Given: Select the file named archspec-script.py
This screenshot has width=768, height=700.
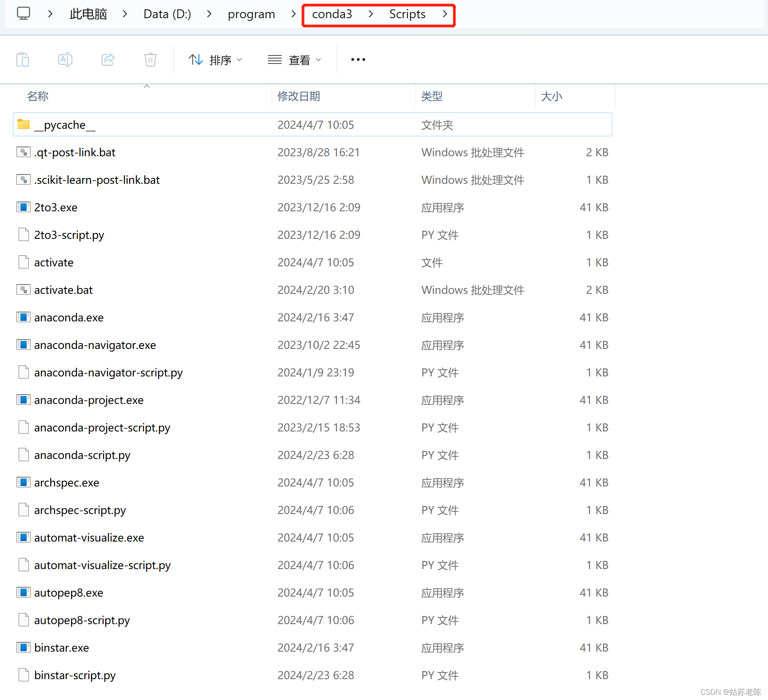Looking at the screenshot, I should pyautogui.click(x=80, y=510).
